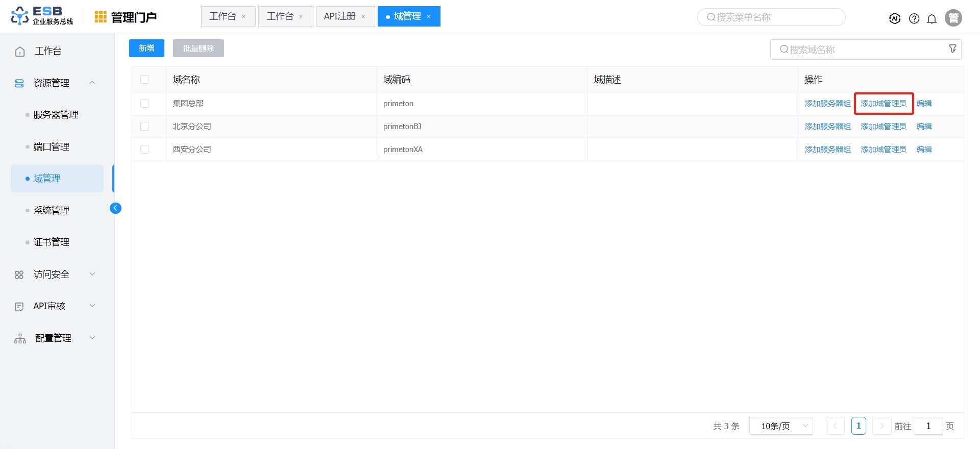
Task: Toggle the select-all checkbox in table header
Action: 145,80
